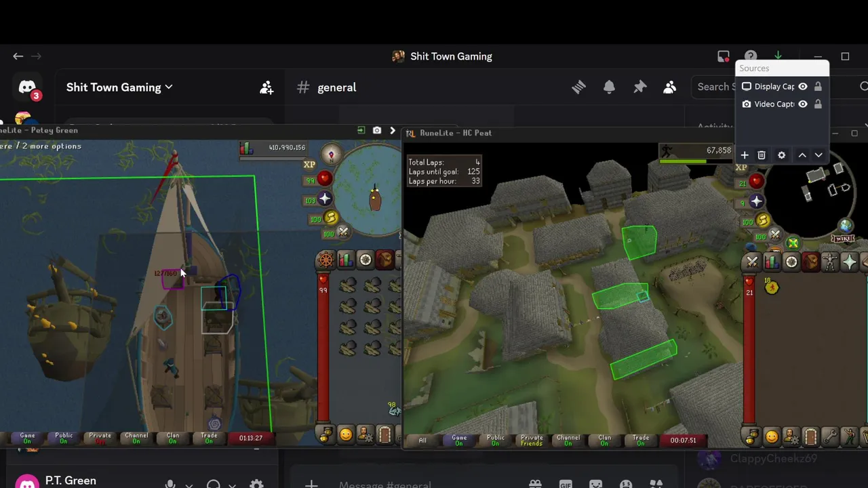This screenshot has width=868, height=488.
Task: Toggle lock on Video Capture source
Action: point(818,104)
